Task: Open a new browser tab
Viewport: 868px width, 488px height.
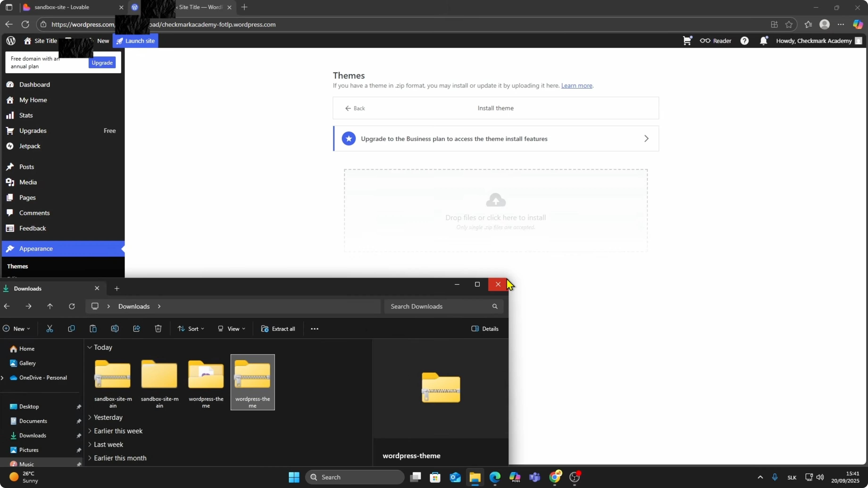Action: tap(244, 7)
